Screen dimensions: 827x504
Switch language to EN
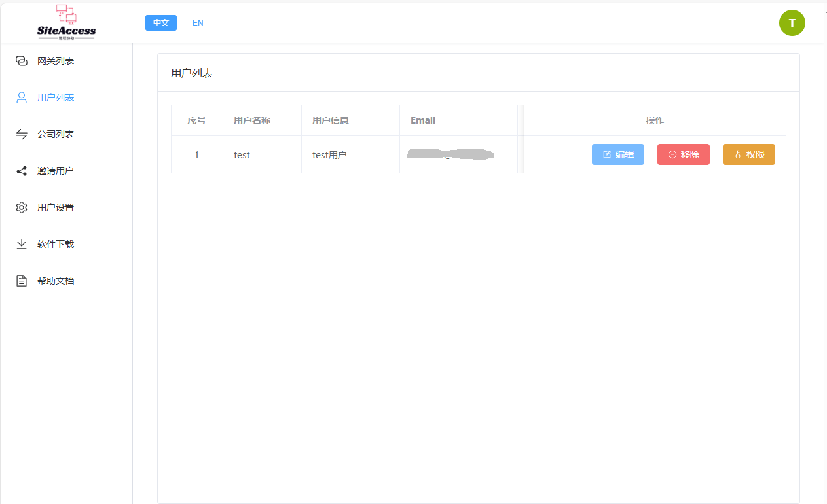[x=198, y=23]
